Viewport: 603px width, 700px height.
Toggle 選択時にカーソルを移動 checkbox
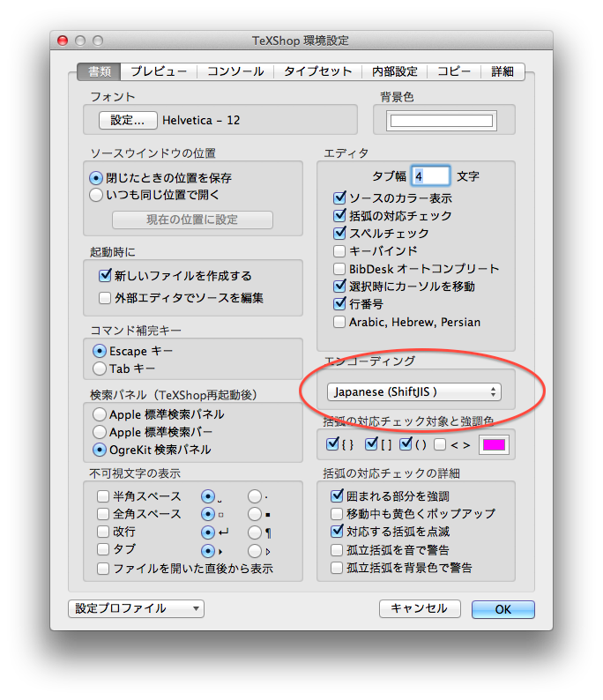coord(339,287)
